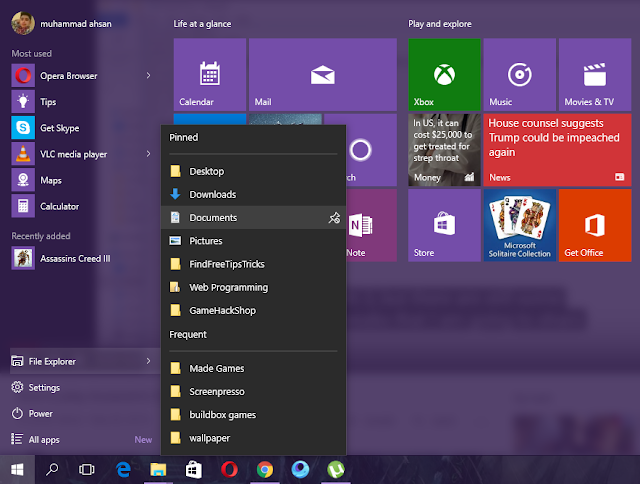
Task: Click the Play and explore heading
Action: click(440, 24)
